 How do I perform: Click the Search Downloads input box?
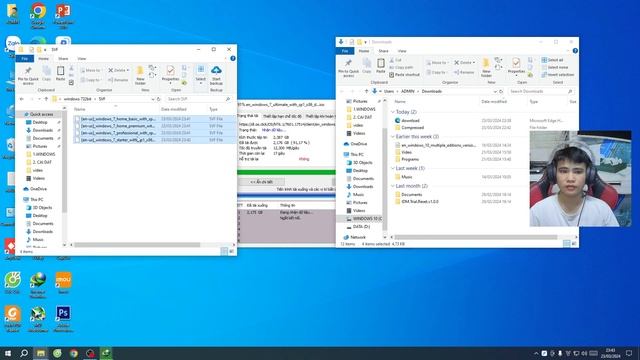(542, 91)
